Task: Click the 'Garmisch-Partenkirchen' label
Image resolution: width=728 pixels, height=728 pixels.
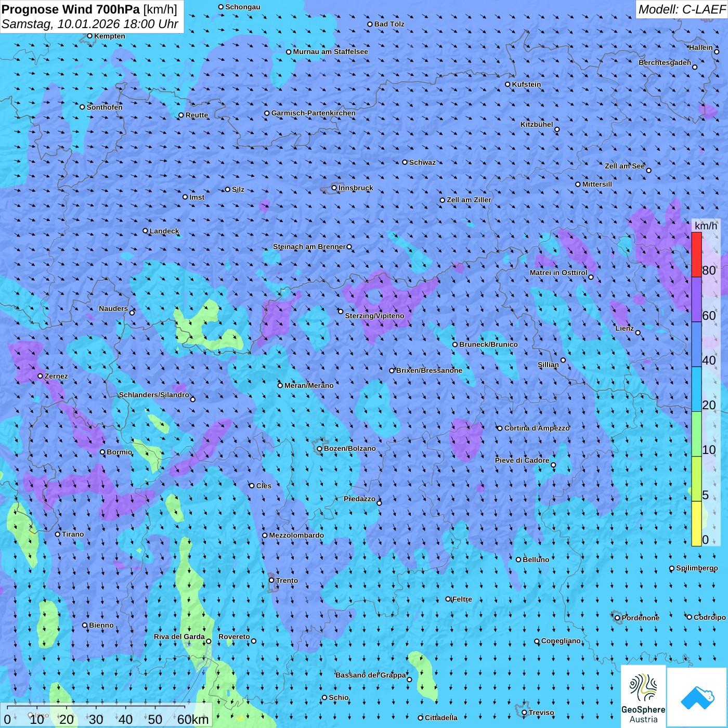Action: tap(314, 113)
